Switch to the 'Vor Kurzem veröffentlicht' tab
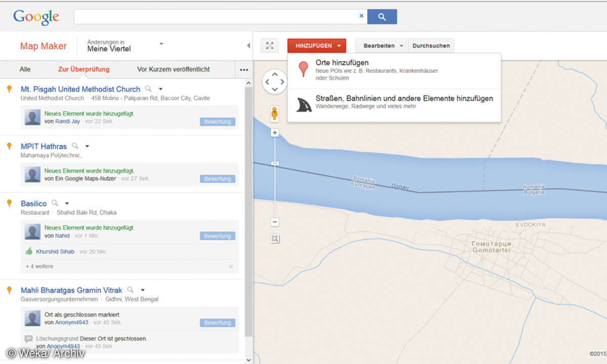 click(x=174, y=69)
